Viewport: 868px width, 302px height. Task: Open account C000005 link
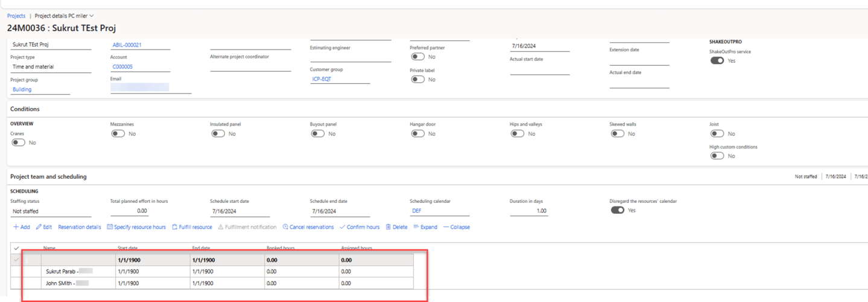point(122,67)
